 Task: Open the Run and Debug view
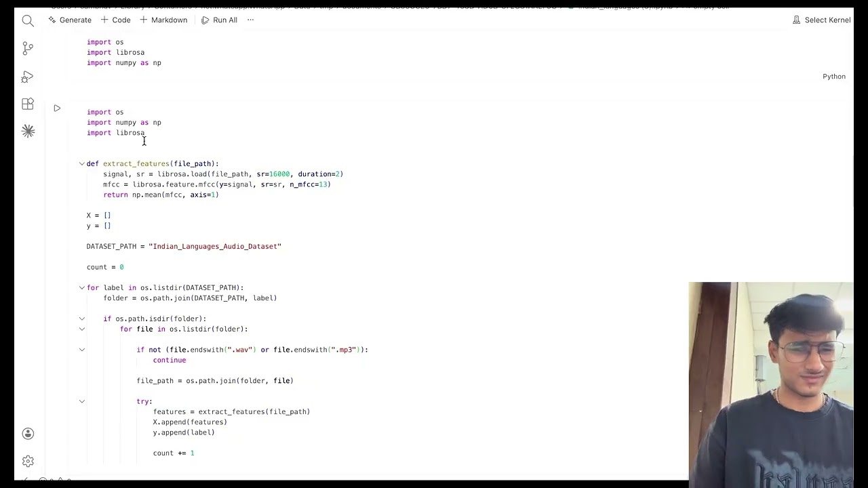coord(28,77)
